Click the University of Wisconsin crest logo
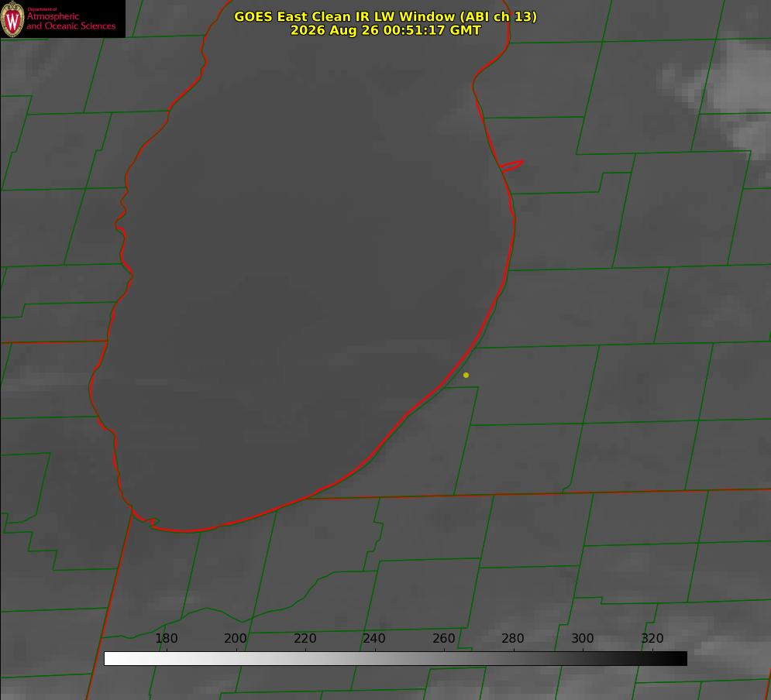Viewport: 771px width, 700px height. coord(12,19)
